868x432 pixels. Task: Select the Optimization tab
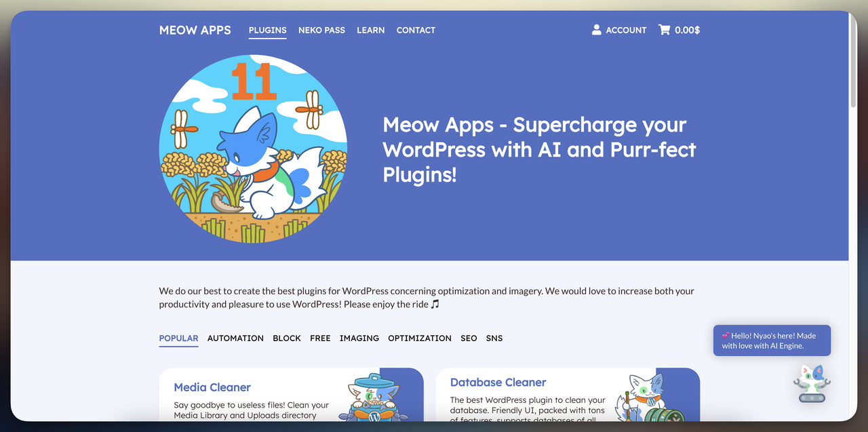(420, 338)
